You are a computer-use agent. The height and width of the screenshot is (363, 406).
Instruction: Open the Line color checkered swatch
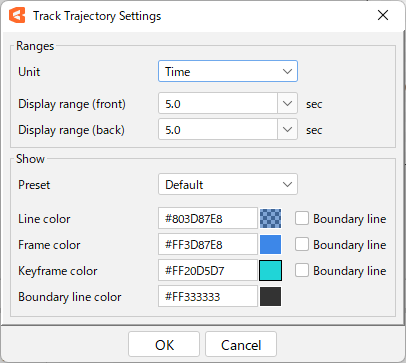[270, 219]
